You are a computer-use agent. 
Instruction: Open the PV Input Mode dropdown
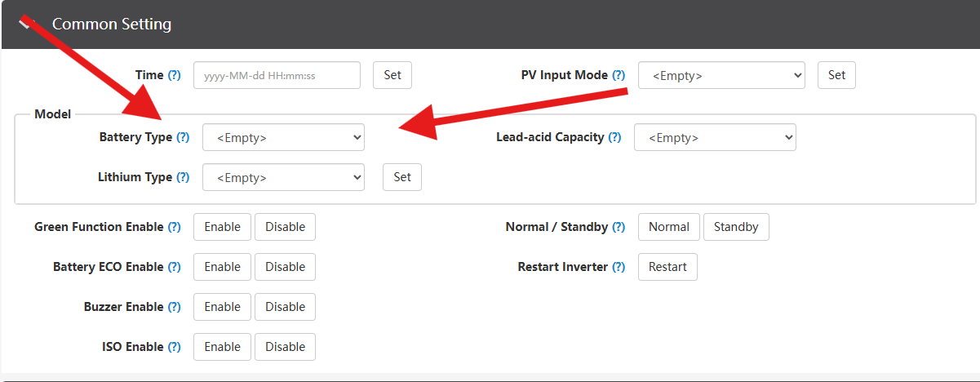[721, 75]
